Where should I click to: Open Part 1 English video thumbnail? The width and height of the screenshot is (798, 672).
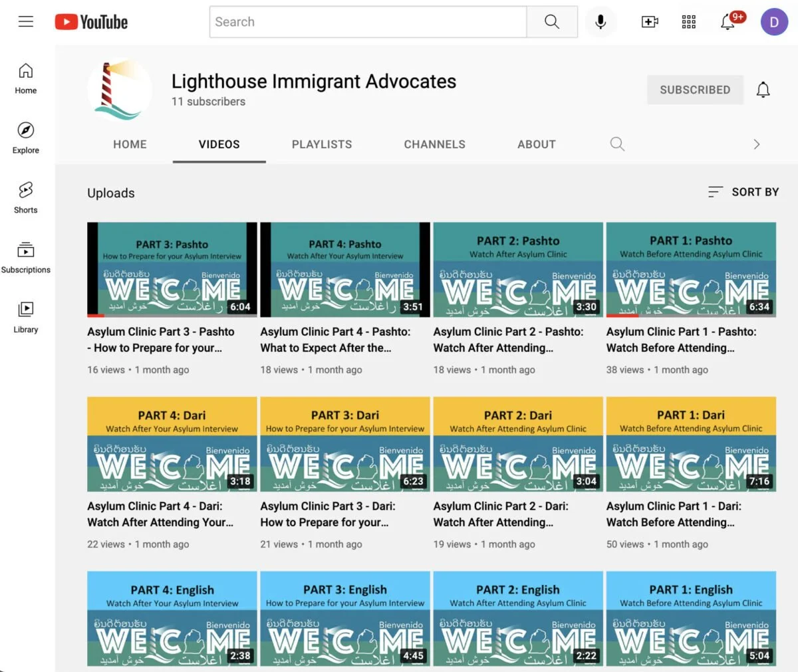point(691,619)
